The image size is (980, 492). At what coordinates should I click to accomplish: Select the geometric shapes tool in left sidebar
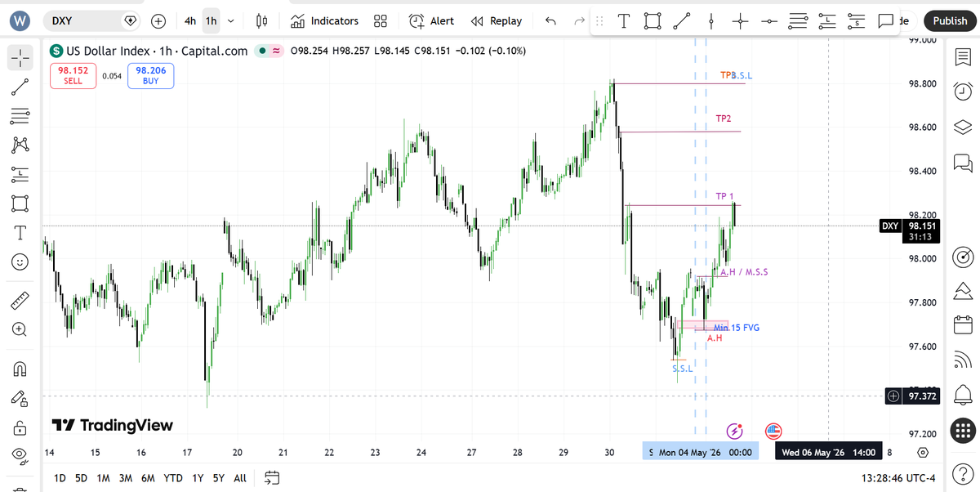pos(21,203)
